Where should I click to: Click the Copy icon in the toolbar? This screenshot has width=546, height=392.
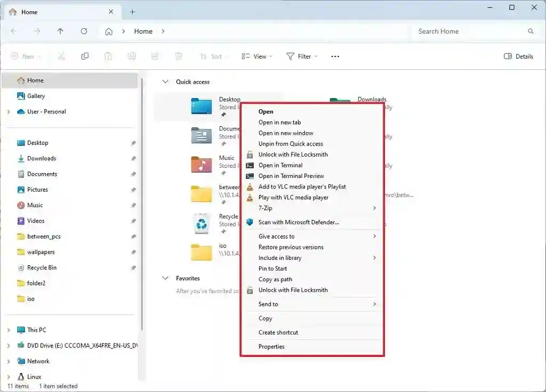pos(84,56)
